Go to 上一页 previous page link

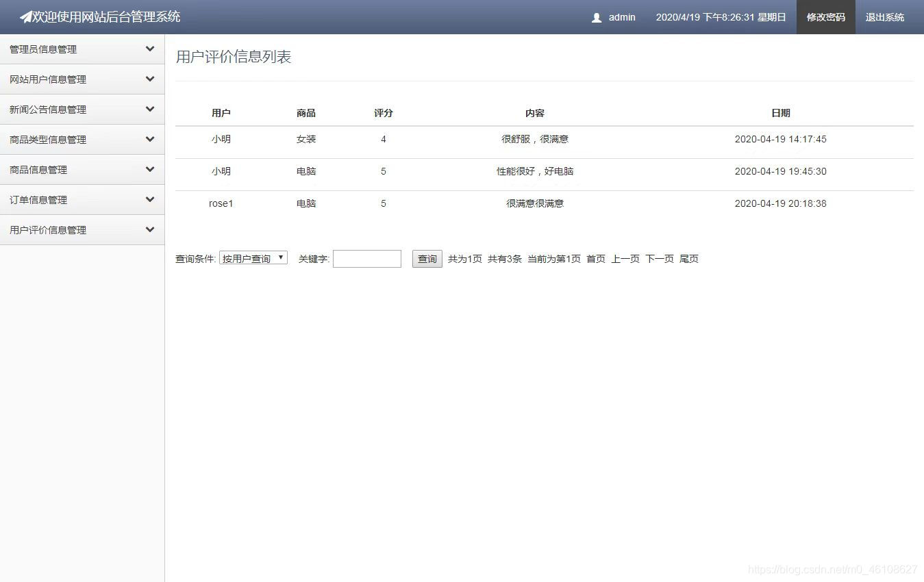pyautogui.click(x=625, y=259)
